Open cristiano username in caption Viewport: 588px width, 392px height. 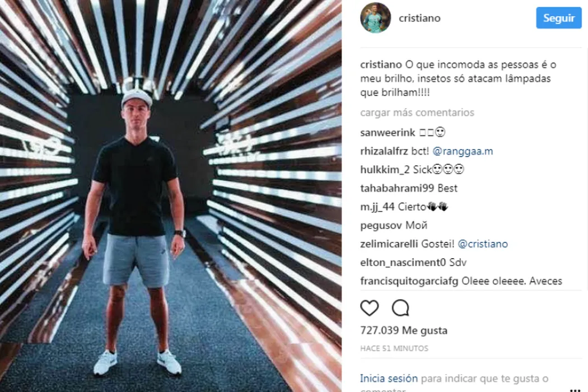(x=381, y=64)
